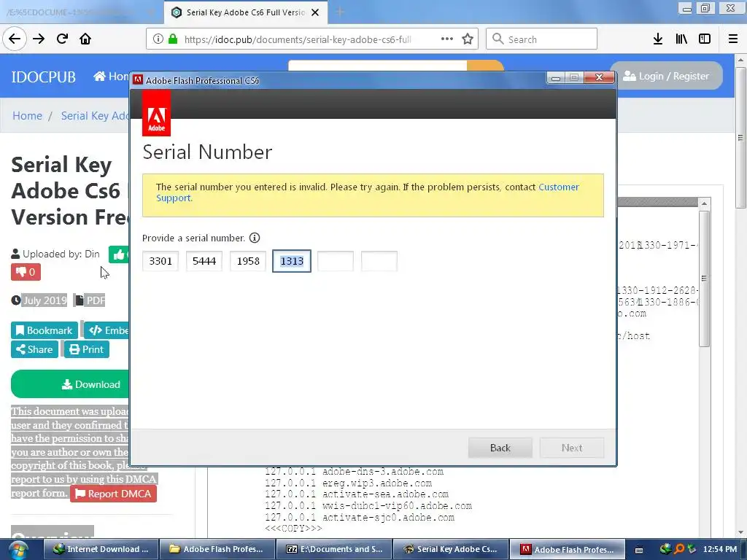This screenshot has width=747, height=560.
Task: Open the Firefox hamburger menu
Action: pyautogui.click(x=733, y=39)
